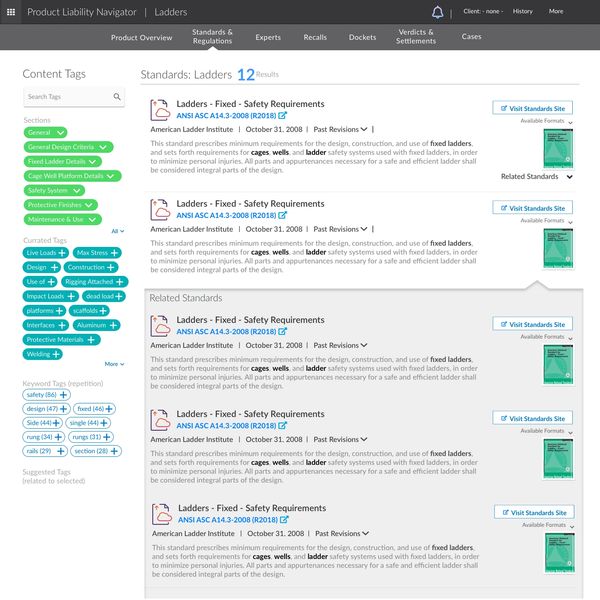Viewport: 600px width, 600px height.
Task: Click plus icon on Welding tag
Action: coord(56,354)
